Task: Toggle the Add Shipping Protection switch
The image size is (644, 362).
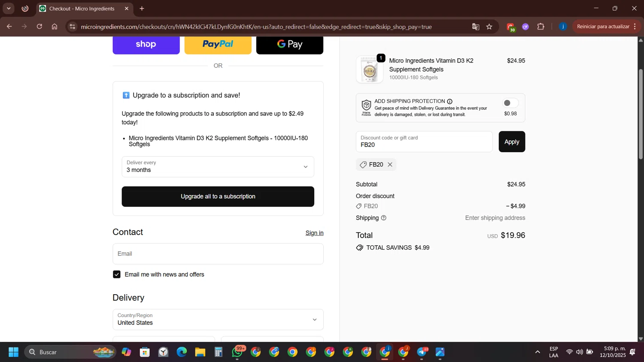Action: 510,103
